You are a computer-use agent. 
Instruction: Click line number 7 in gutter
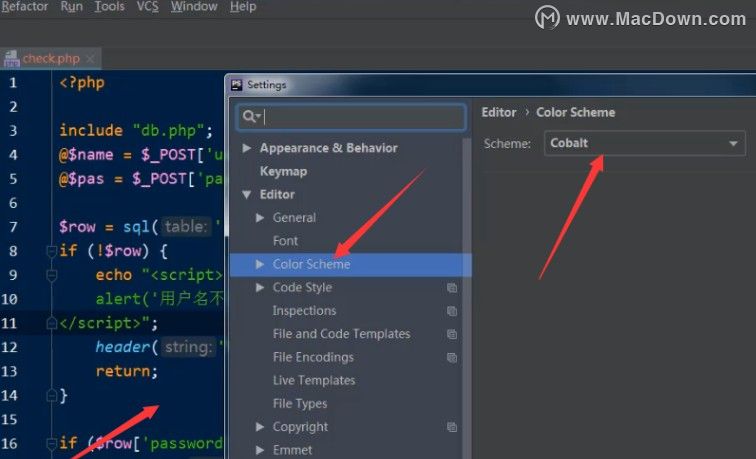[x=13, y=227]
